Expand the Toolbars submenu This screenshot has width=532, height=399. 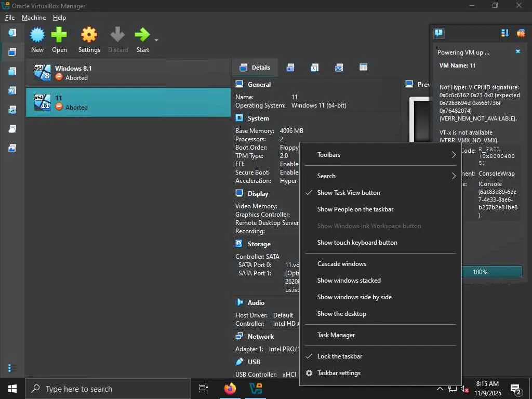click(380, 155)
